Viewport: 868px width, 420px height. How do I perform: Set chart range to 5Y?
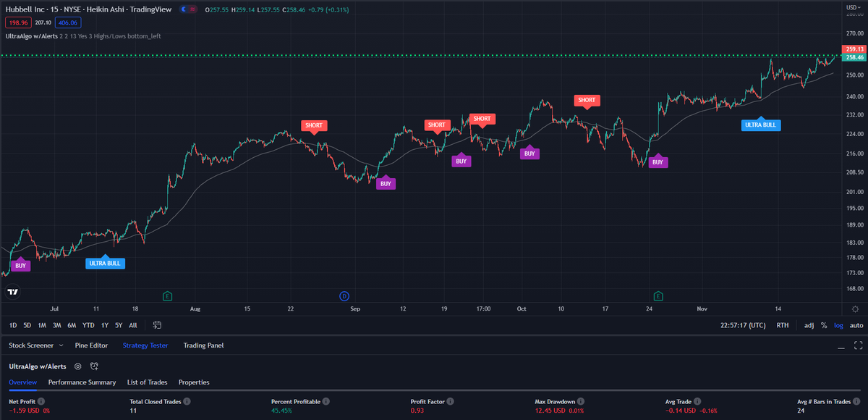coord(119,325)
